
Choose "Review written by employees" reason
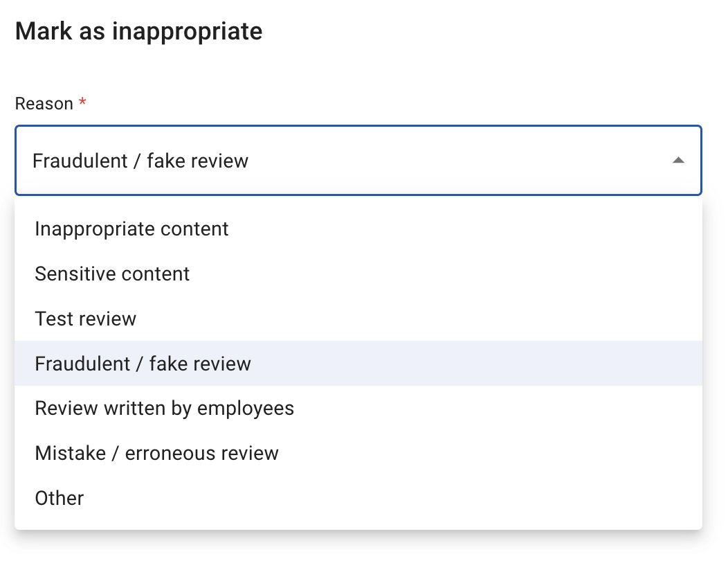tap(358, 408)
